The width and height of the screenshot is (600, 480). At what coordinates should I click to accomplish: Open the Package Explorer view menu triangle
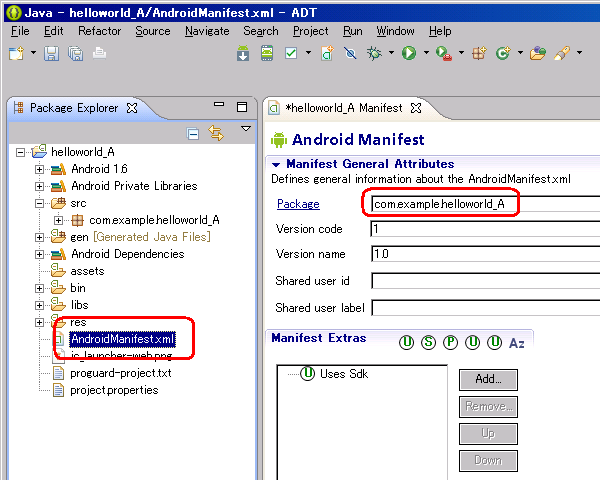[246, 129]
